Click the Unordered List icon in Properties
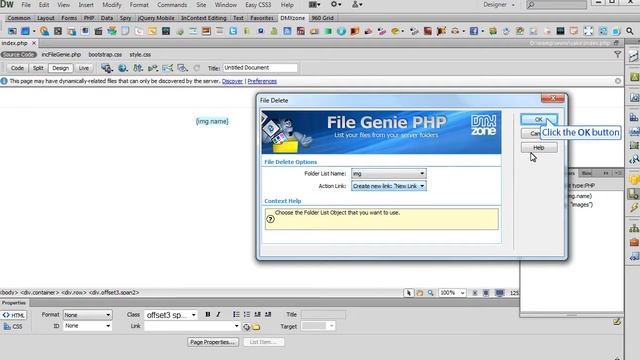This screenshot has width=640, height=360. tap(236, 314)
